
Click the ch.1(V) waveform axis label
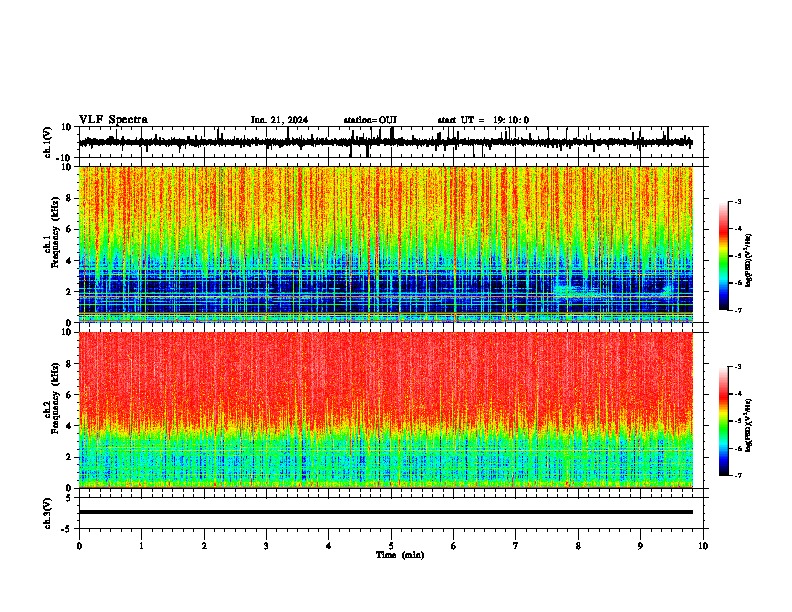[x=48, y=142]
